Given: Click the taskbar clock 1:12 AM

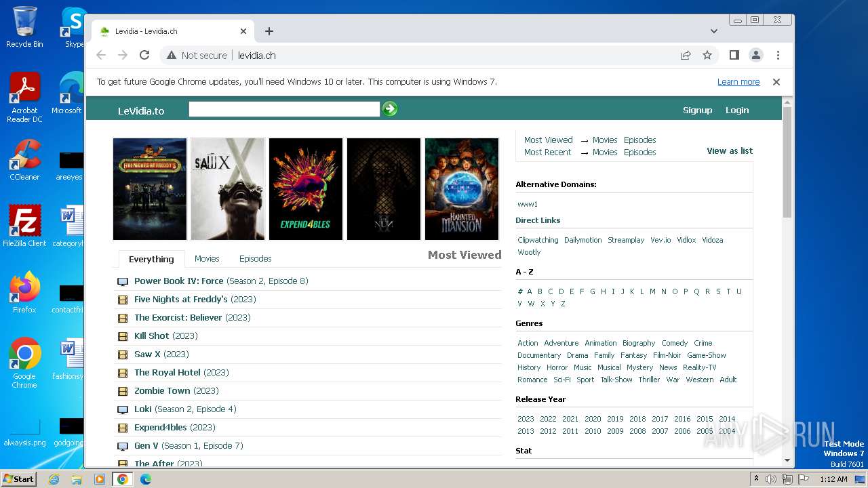Looking at the screenshot, I should [x=833, y=479].
